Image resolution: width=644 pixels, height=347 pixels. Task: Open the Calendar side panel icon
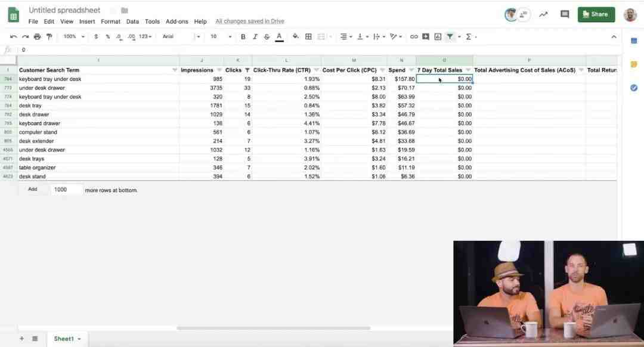coord(634,41)
